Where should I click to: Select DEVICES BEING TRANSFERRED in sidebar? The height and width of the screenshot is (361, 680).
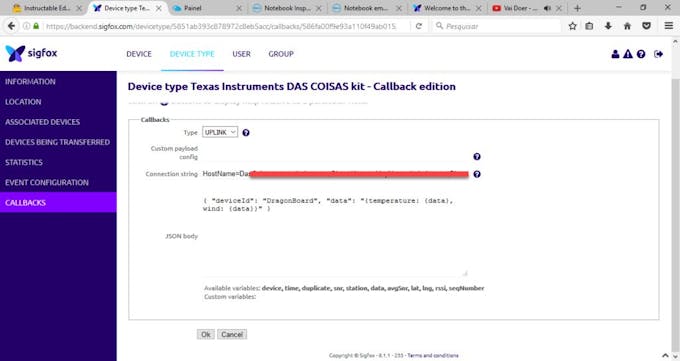click(58, 142)
